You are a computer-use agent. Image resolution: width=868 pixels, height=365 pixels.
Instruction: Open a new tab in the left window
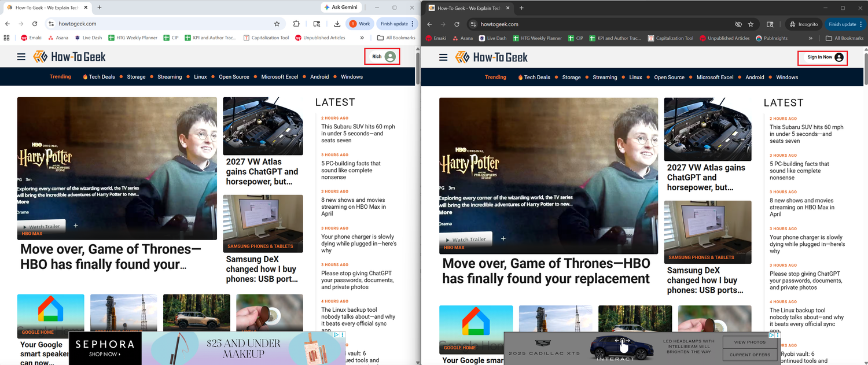tap(100, 8)
